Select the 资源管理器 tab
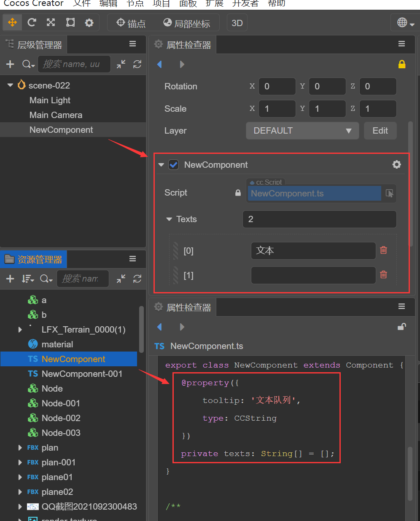 coord(34,259)
